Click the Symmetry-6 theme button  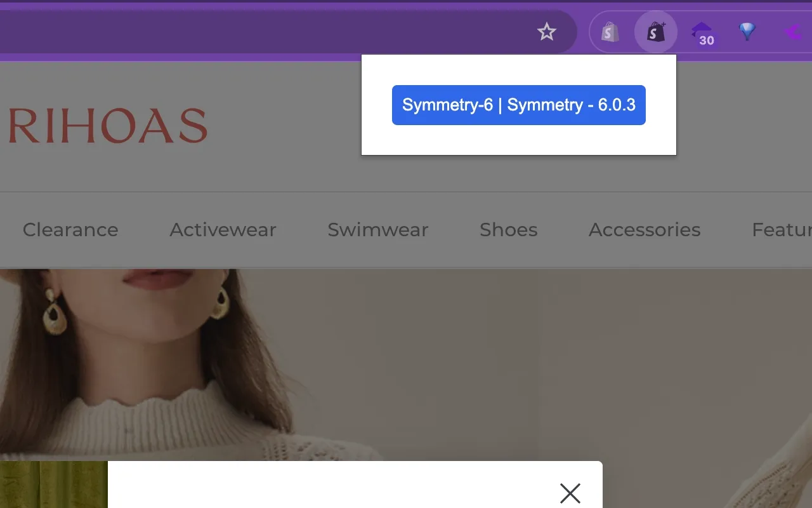tap(518, 105)
